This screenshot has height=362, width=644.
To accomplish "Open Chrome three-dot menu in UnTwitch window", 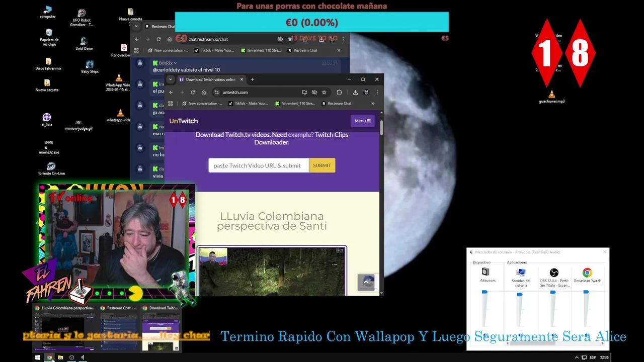I will (377, 93).
